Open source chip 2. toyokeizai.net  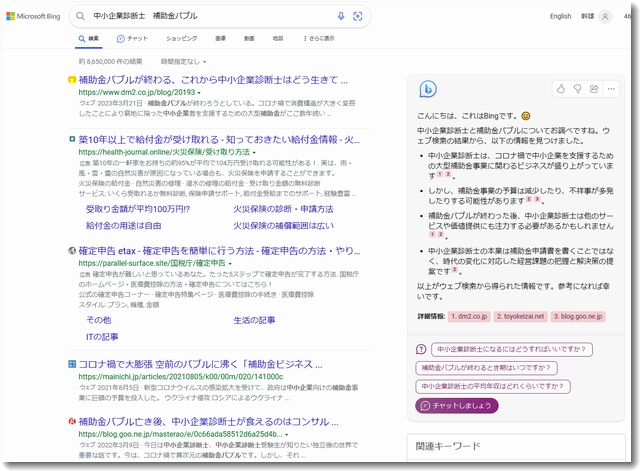520,316
